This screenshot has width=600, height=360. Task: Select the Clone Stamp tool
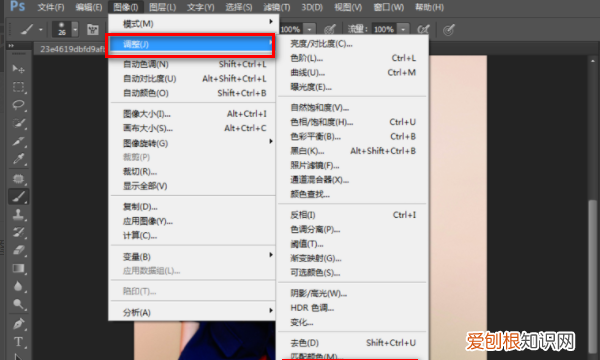(x=18, y=215)
